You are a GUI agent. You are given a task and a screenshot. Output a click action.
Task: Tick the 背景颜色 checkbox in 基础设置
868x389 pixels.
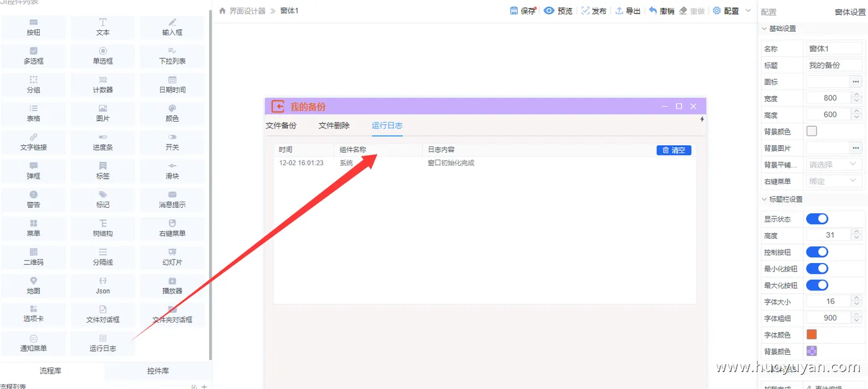click(812, 131)
